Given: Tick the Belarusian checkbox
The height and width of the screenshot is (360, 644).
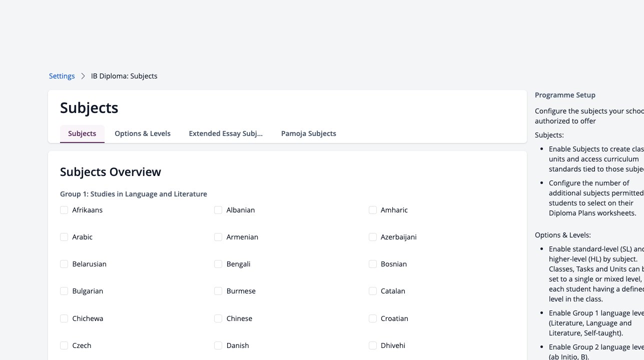Looking at the screenshot, I should pos(64,264).
